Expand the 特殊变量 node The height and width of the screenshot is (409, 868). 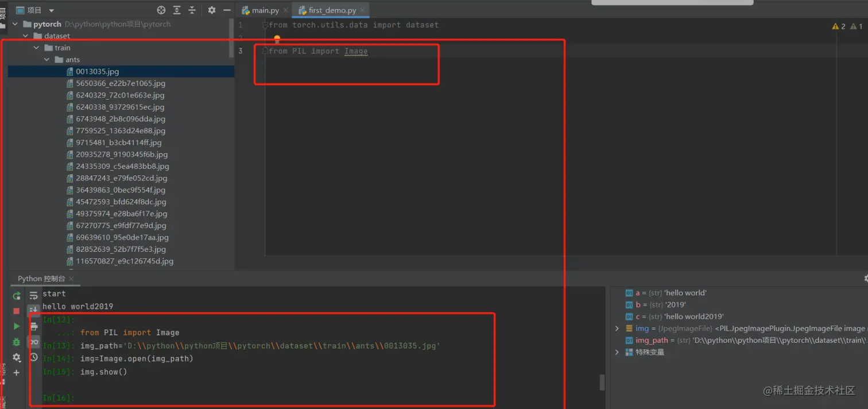617,352
